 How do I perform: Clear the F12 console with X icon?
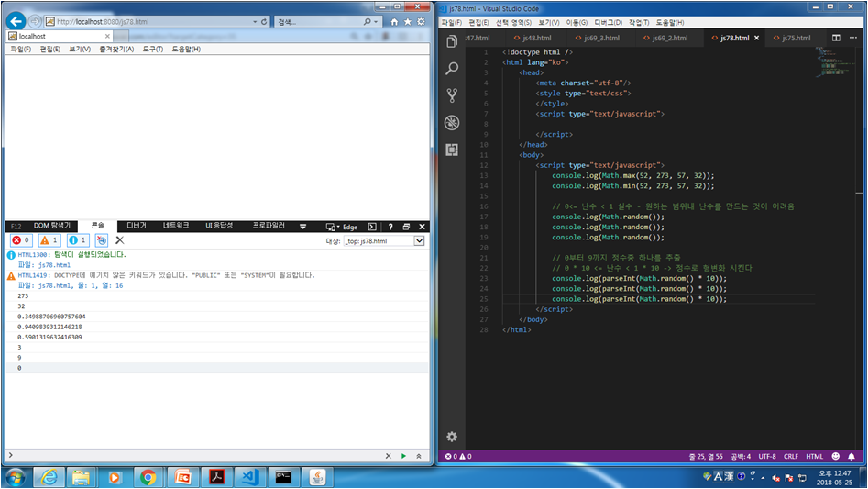click(119, 239)
